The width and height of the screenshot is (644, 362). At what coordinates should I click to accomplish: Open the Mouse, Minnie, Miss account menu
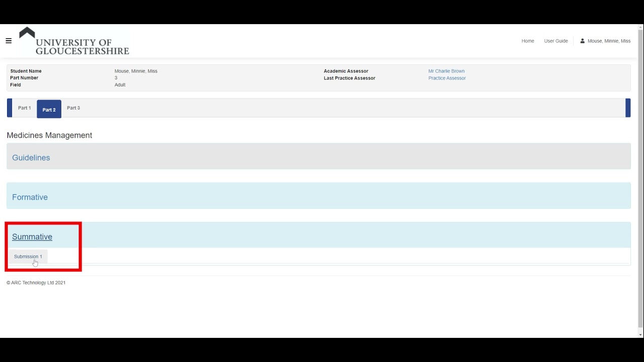(605, 41)
